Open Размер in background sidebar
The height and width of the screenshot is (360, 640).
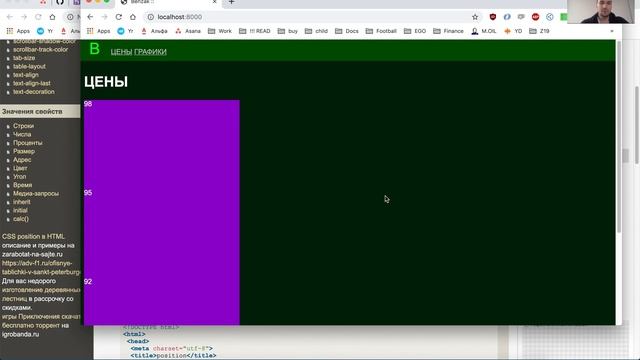tap(24, 151)
